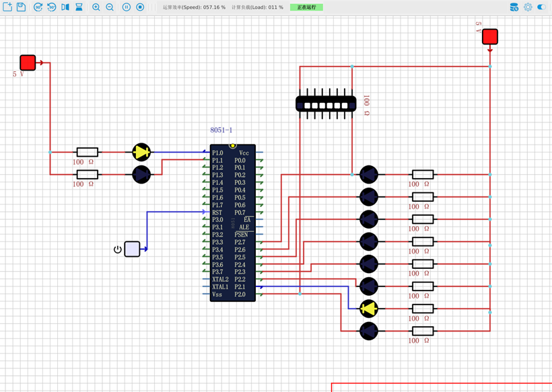The height and width of the screenshot is (392, 552).
Task: Save the current circuit
Action: [x=21, y=7]
